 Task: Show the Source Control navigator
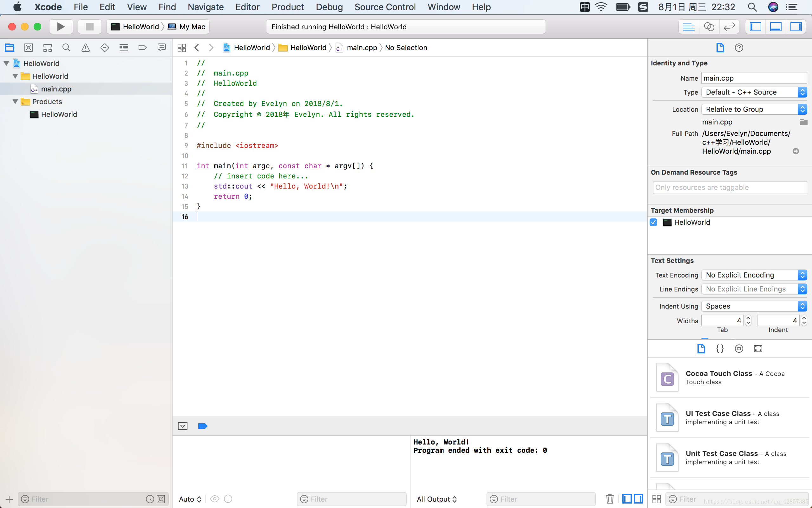point(29,48)
